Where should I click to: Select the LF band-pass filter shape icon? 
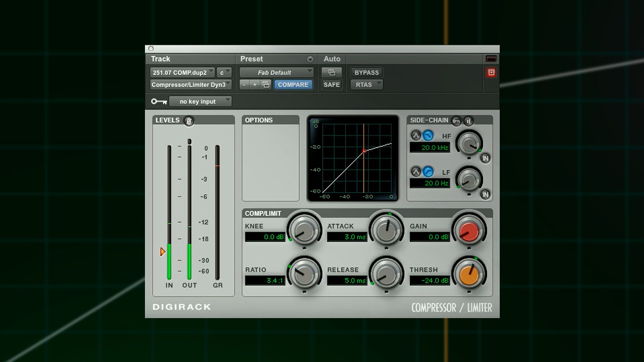coord(416,172)
